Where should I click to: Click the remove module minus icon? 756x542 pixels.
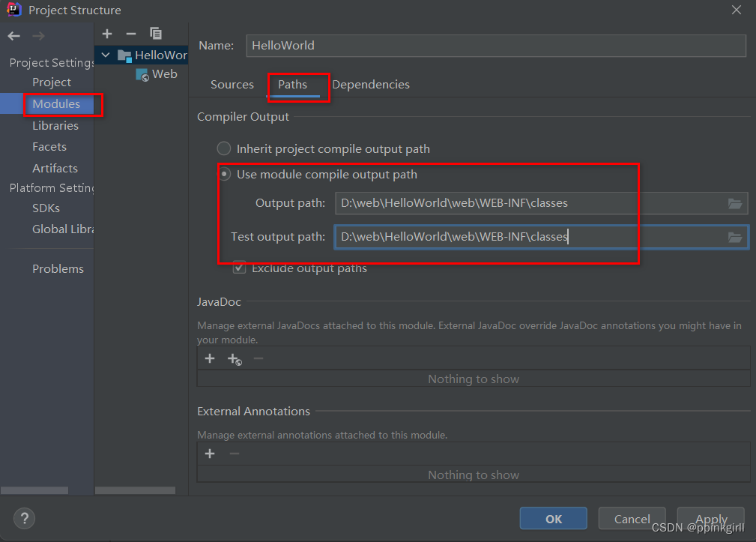coord(131,34)
